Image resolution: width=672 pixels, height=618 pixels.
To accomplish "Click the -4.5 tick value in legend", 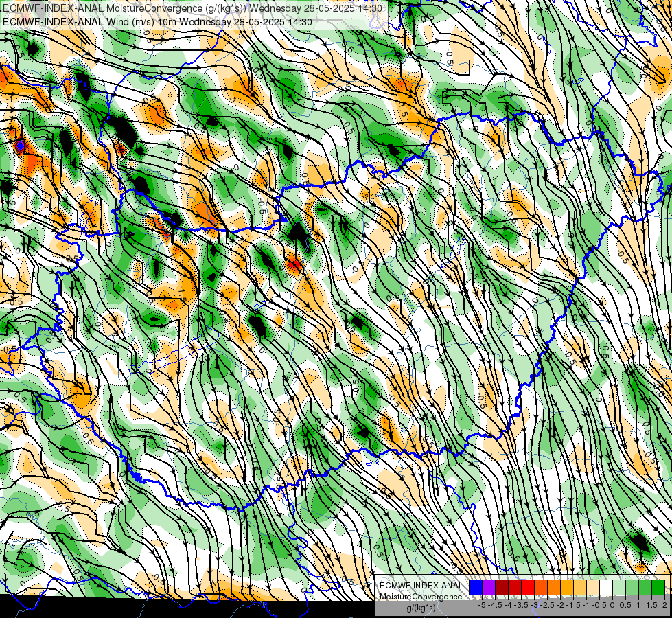I will (495, 605).
